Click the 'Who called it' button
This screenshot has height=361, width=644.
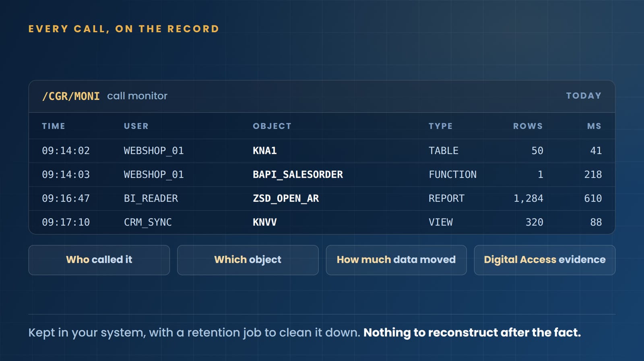99,260
